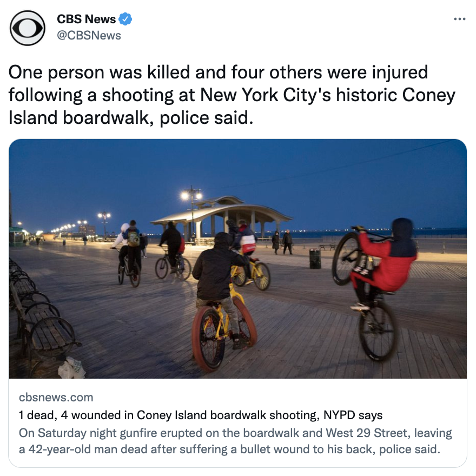Visit the @CBSNews handle link
This screenshot has height=476, width=476.
point(89,36)
